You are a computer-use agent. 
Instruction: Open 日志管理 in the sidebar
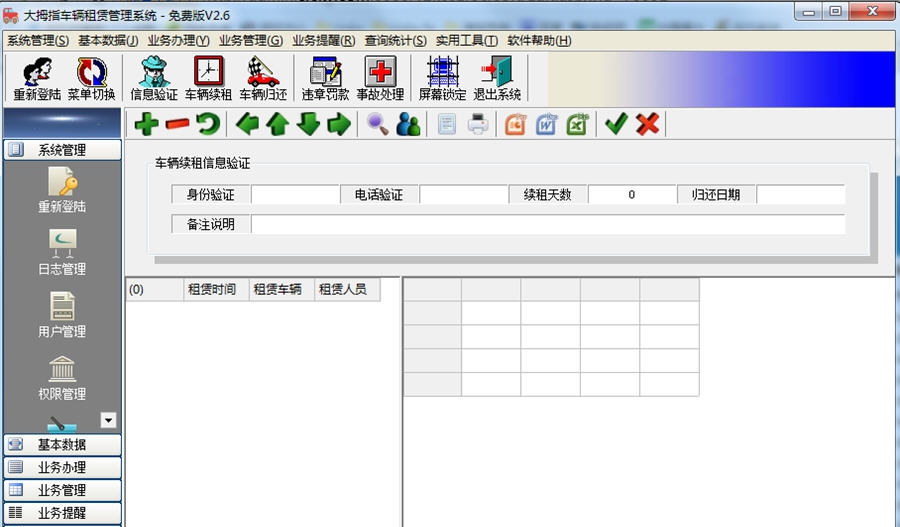click(62, 252)
